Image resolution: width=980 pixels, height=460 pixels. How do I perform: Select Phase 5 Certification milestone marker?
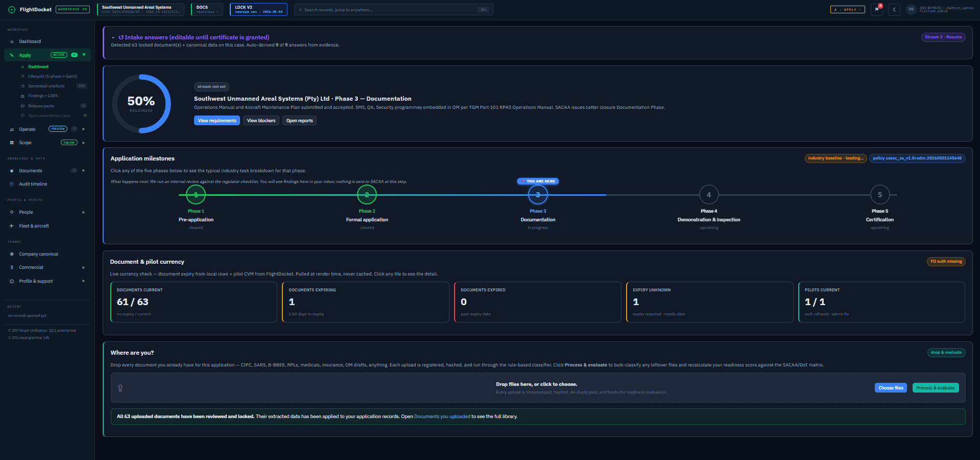coord(880,195)
